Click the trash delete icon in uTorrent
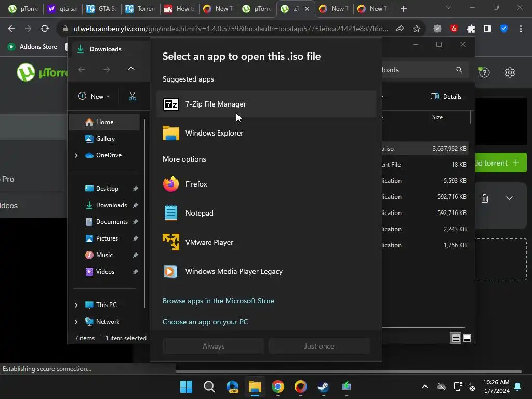This screenshot has height=399, width=532. click(x=485, y=198)
